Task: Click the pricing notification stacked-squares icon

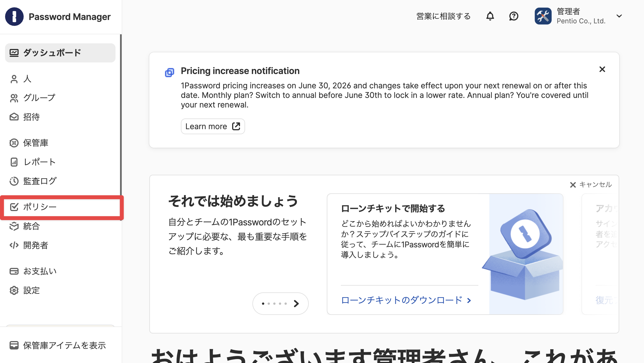Action: [170, 73]
